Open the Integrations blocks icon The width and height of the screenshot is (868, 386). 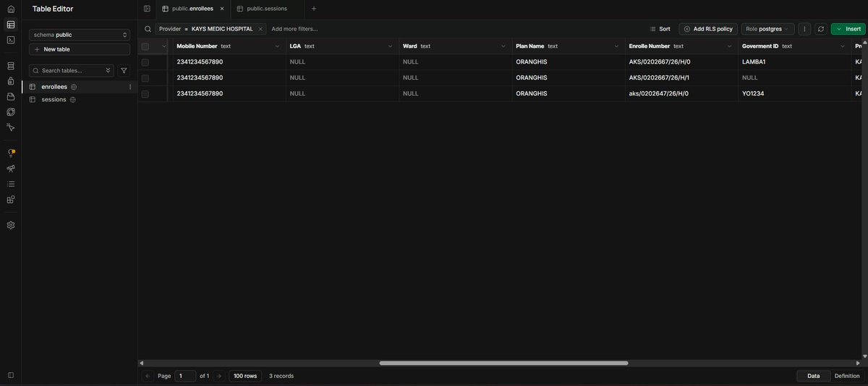click(x=11, y=199)
